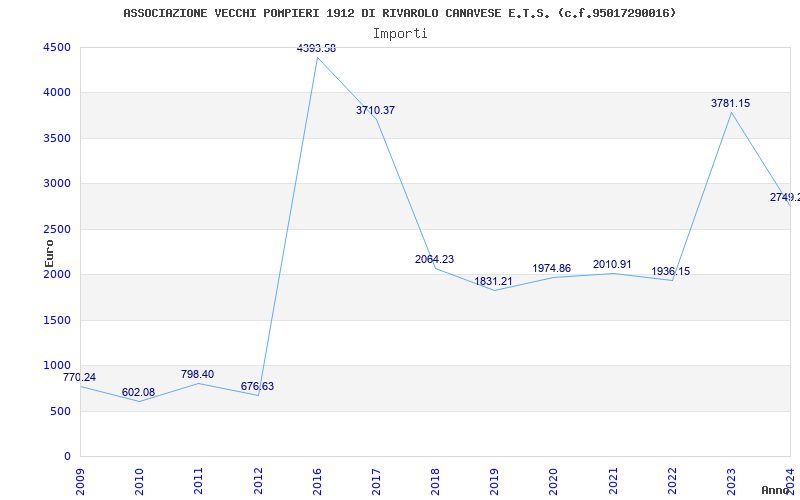Viewport: 800px width, 500px height.
Task: Select the 2064.23 data label
Action: coord(434,259)
